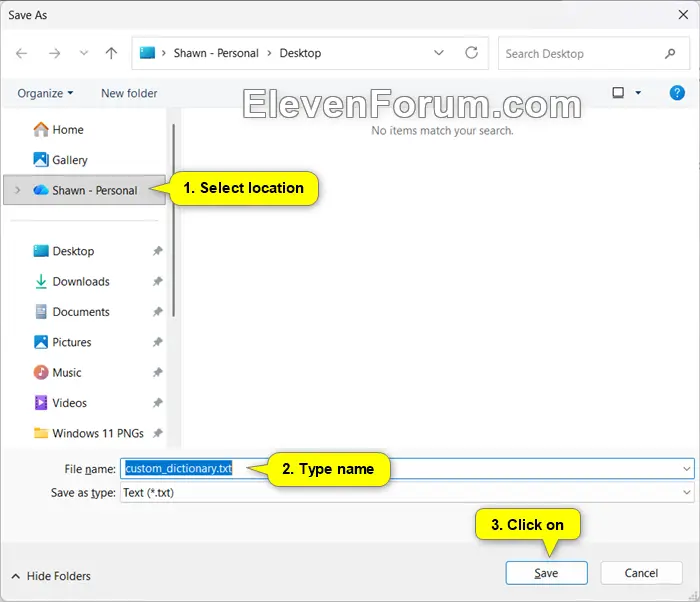Expand the File name dropdown arrow
This screenshot has height=602, width=700.
tap(686, 468)
